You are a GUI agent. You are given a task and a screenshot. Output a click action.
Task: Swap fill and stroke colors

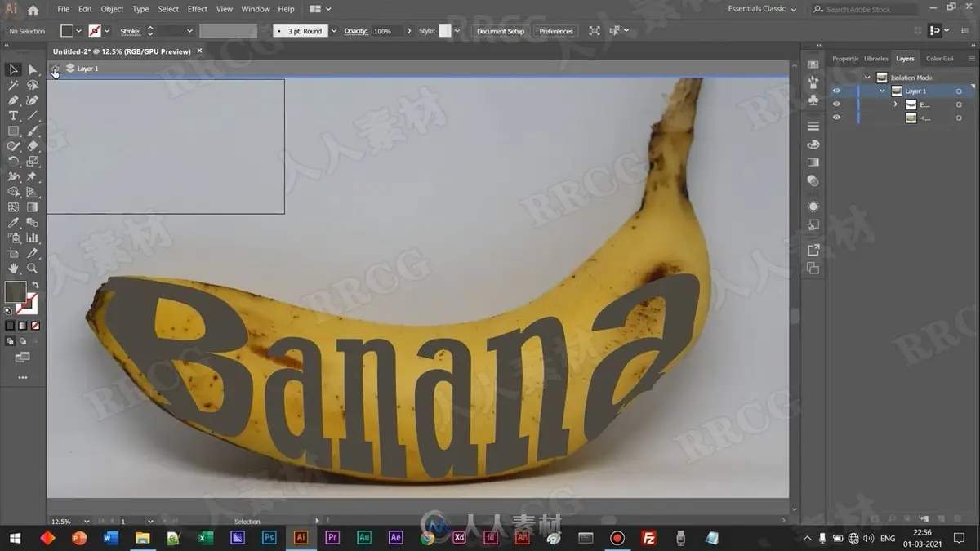click(x=35, y=286)
